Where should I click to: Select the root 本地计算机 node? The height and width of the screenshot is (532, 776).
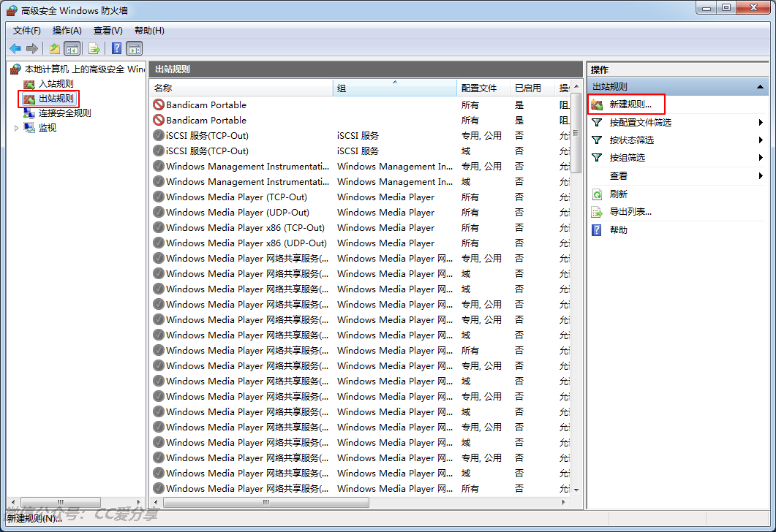click(x=85, y=69)
